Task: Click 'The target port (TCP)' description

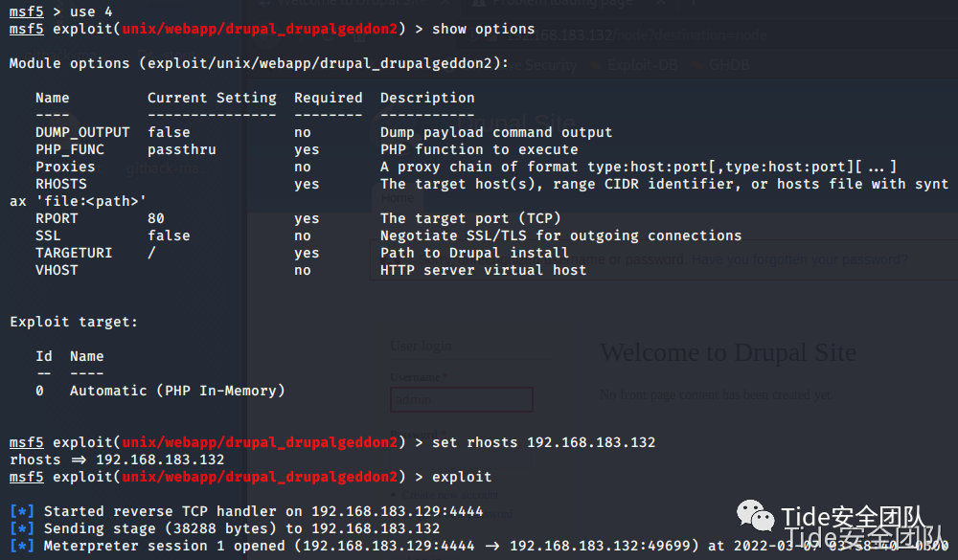Action: 470,218
